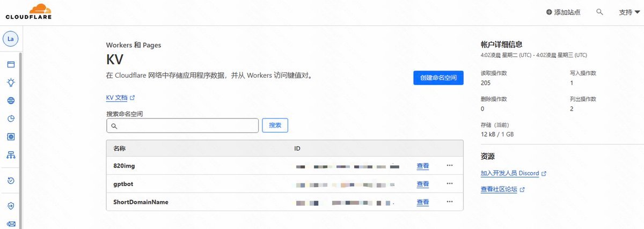Screen dimensions: 644x229
Task: Click the 读取操作数 value 205
Action: (486, 83)
